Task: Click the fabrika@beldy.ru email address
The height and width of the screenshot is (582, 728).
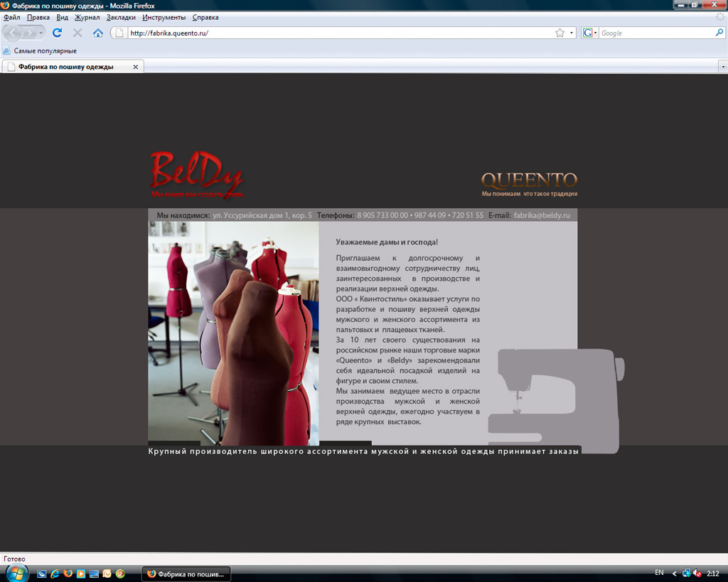Action: click(x=542, y=215)
